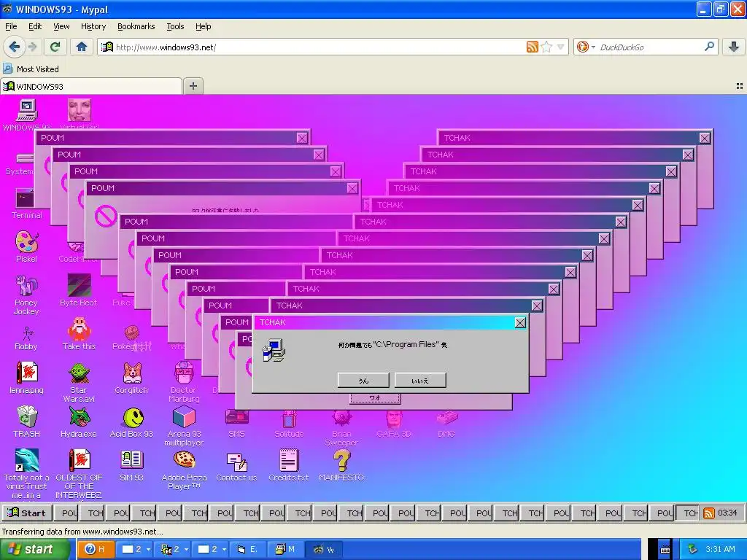Screen dimensions: 747x560
Task: Open the Edit menu
Action: 35,26
